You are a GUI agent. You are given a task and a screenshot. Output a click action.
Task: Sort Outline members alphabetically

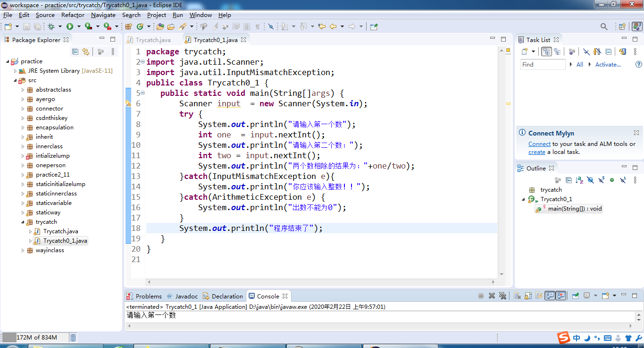pos(579,180)
